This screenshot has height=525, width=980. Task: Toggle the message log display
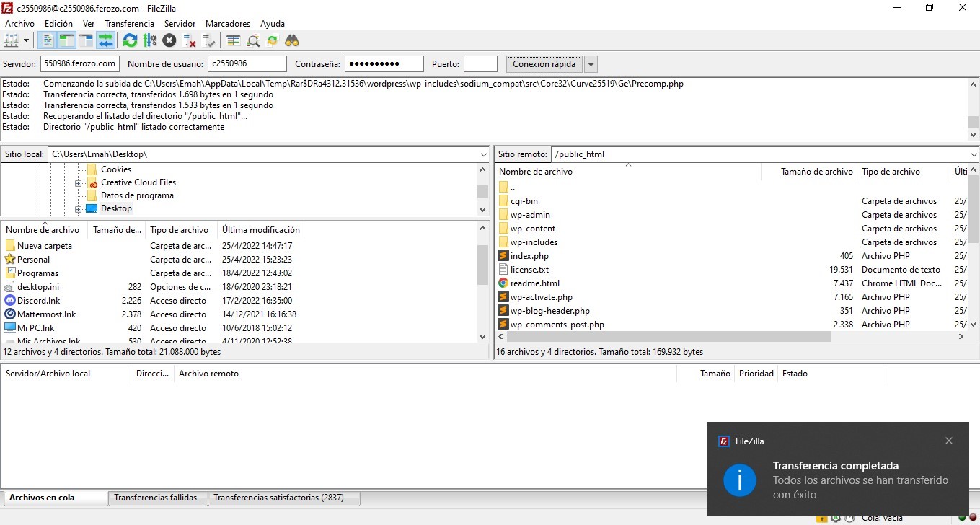coord(48,40)
